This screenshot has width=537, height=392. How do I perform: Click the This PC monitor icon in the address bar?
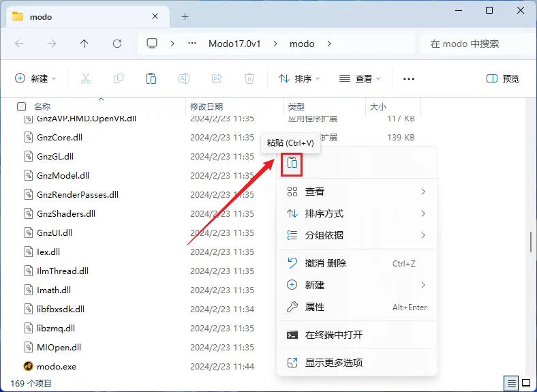(152, 44)
